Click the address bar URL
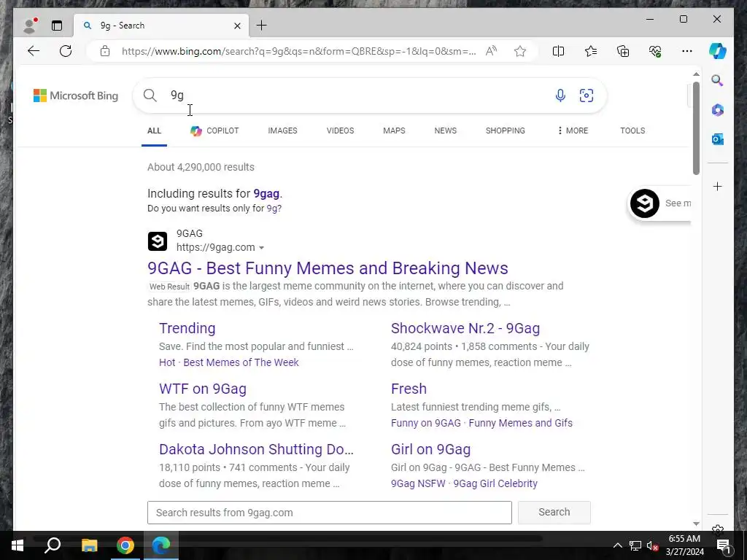This screenshot has height=560, width=747. [x=298, y=52]
